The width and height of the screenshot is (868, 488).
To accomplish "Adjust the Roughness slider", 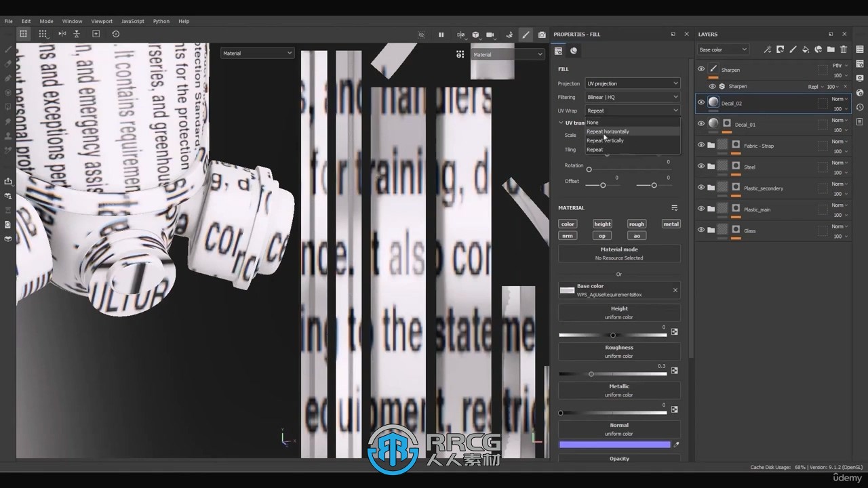I will click(x=612, y=374).
